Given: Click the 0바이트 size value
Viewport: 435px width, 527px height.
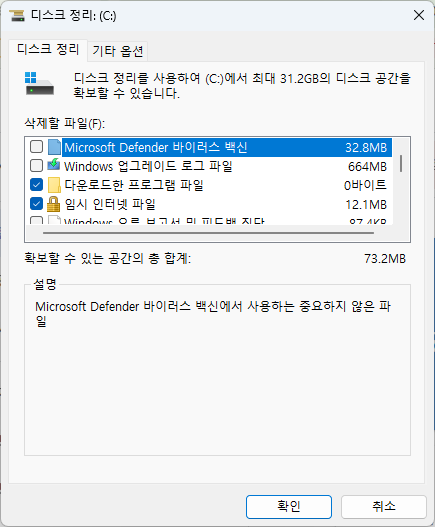Looking at the screenshot, I should [365, 186].
